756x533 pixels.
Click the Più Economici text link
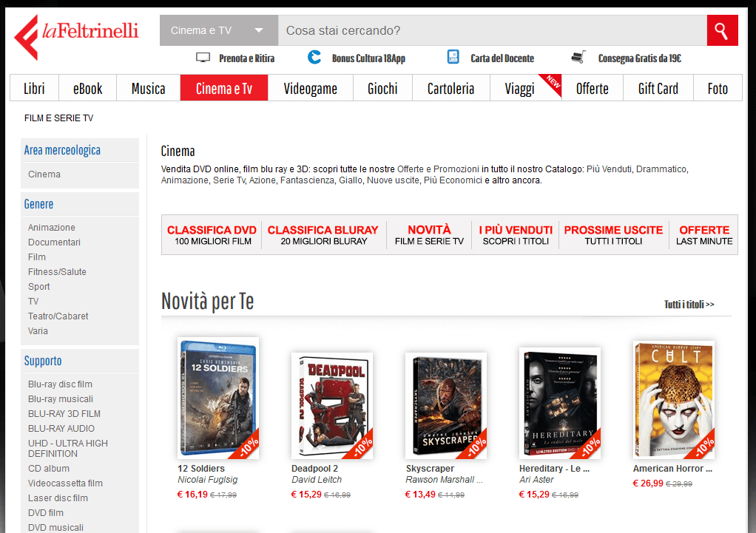tap(453, 180)
